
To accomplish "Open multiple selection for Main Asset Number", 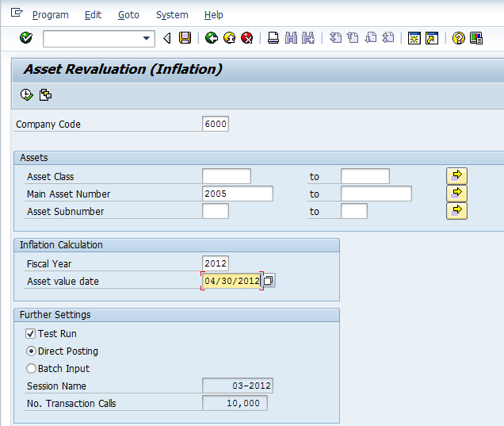I will 456,194.
